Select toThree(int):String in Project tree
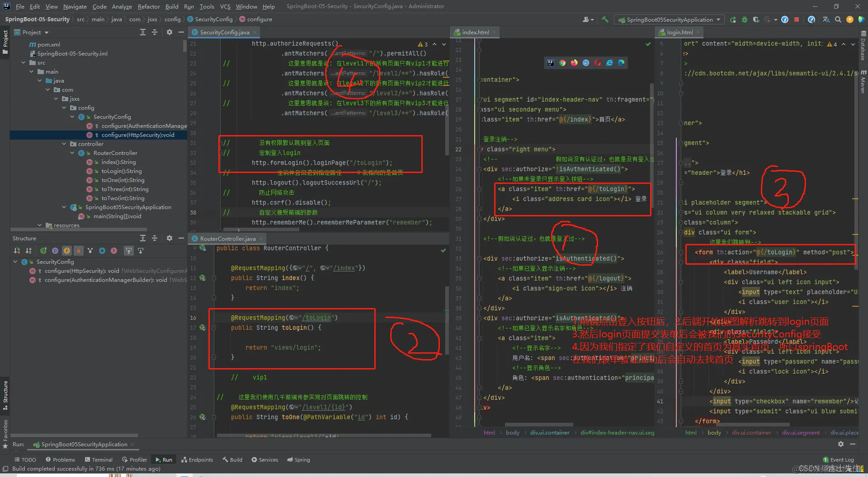This screenshot has height=477, width=868. point(125,189)
